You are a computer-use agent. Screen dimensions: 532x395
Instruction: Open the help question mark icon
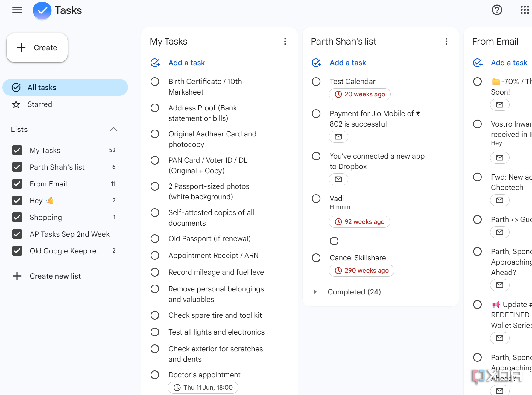[x=497, y=10]
